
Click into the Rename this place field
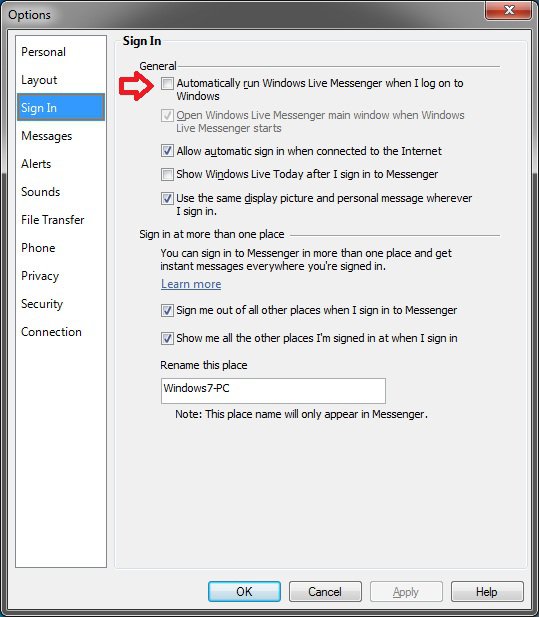coord(273,391)
